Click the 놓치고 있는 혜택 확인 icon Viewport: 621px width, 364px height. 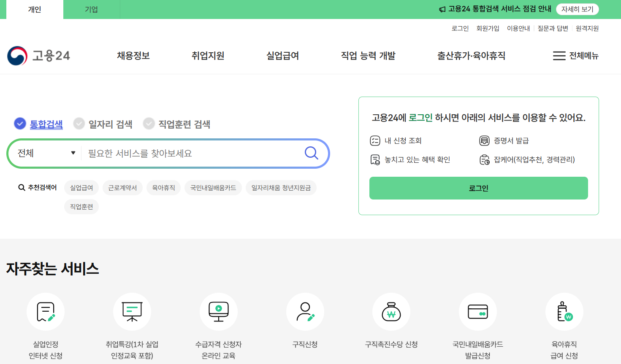(375, 159)
